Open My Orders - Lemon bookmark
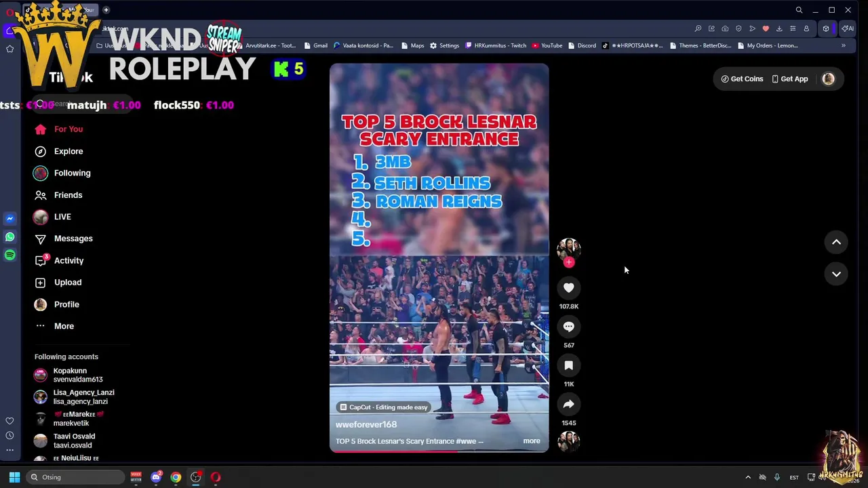 pos(768,45)
